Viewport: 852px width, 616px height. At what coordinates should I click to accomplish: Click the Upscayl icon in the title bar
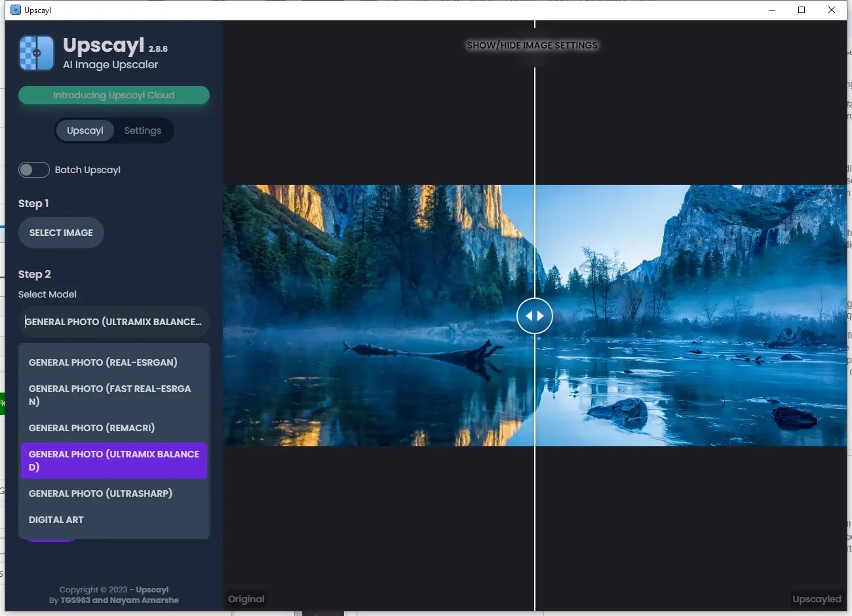tap(16, 10)
